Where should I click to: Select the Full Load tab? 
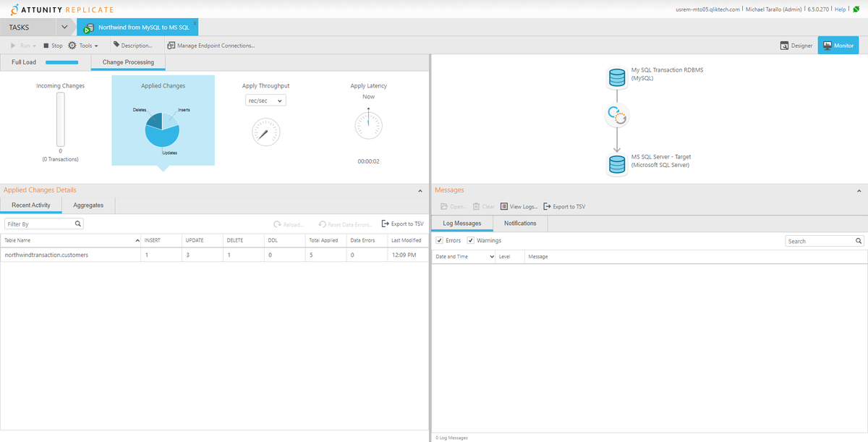[x=24, y=62]
